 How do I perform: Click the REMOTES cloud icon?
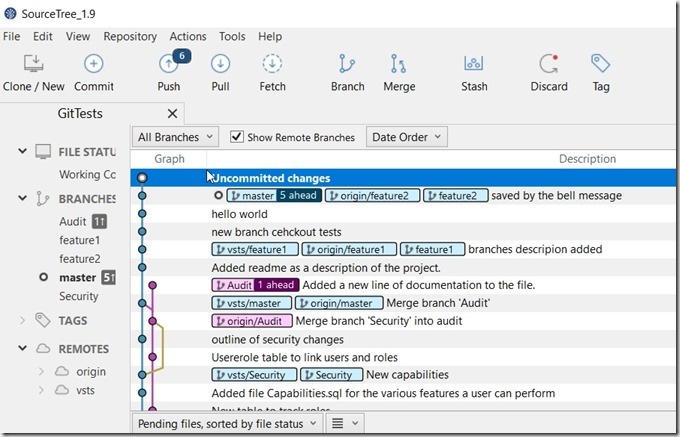43,348
